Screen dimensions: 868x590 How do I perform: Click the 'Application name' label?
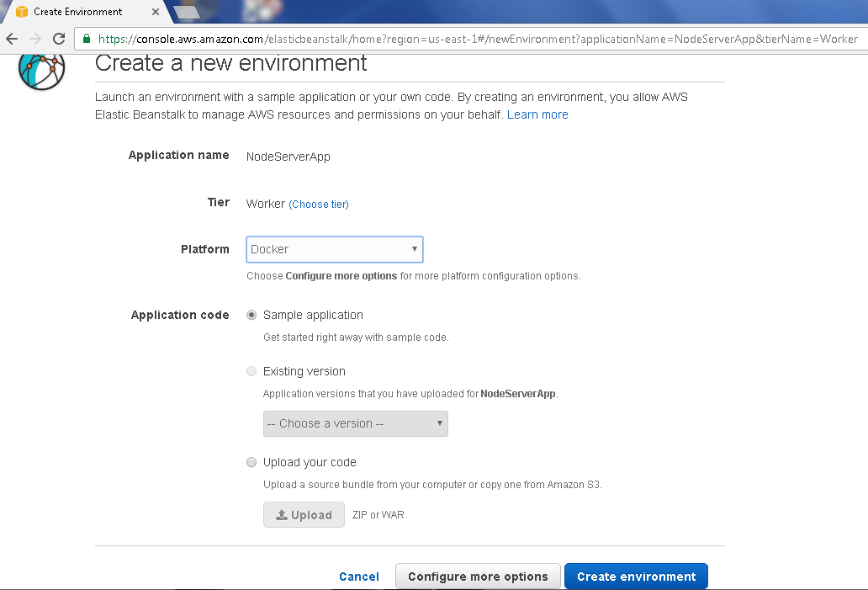179,155
